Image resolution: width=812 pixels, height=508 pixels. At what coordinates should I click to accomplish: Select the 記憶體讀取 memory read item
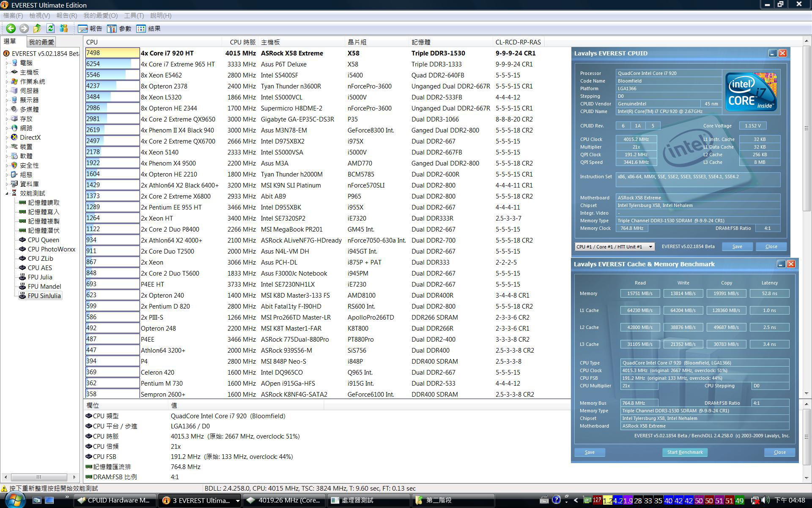coord(44,202)
